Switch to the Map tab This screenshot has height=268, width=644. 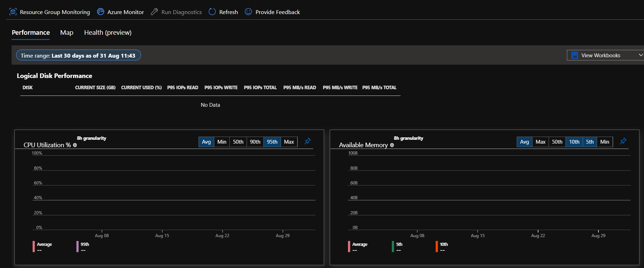67,33
